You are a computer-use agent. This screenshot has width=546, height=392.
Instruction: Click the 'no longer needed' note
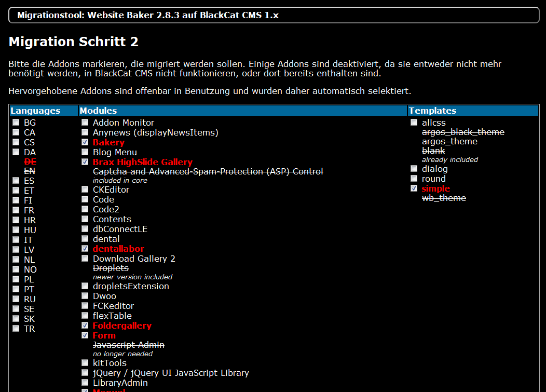pyautogui.click(x=122, y=354)
